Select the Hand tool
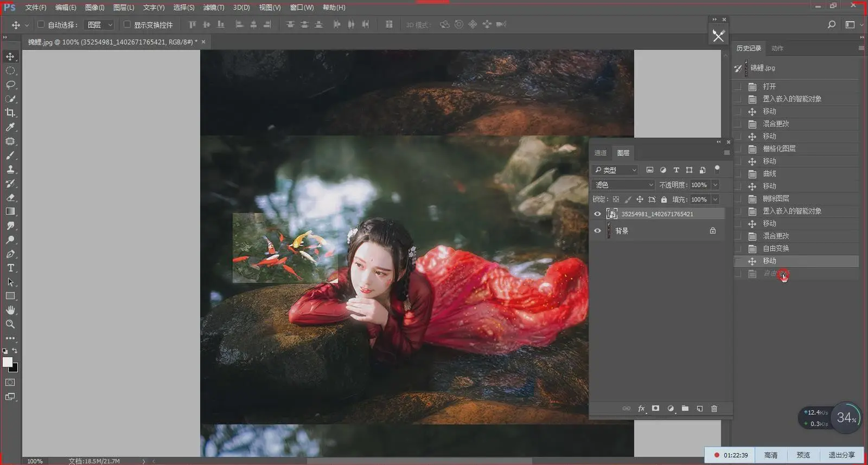 (x=10, y=310)
